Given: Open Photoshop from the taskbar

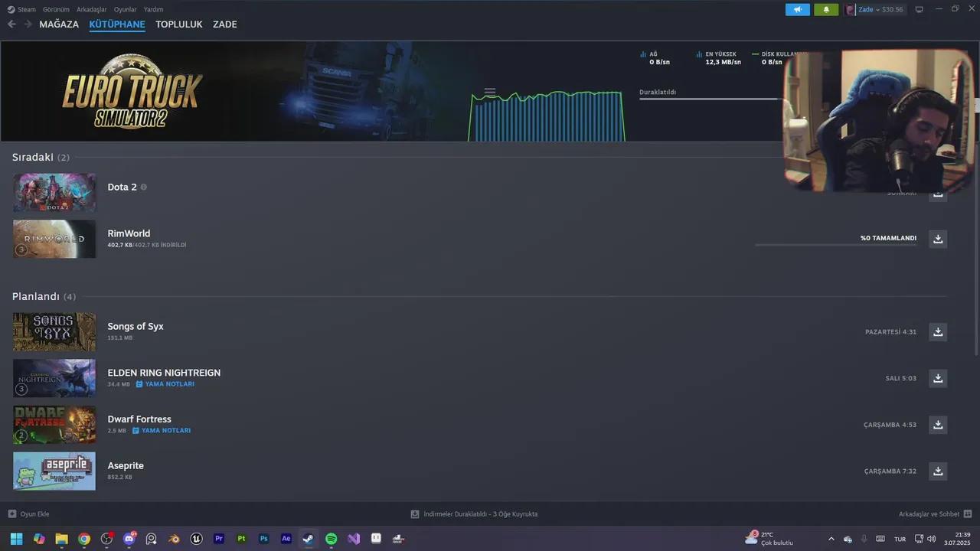Looking at the screenshot, I should 263,539.
